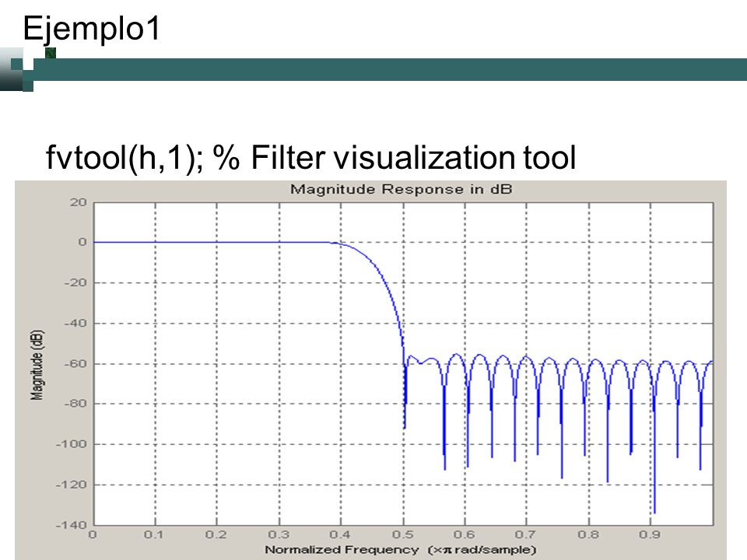Click the 'Normalized Frequency (×π rad/sample)' x-axis label
This screenshot has height=560, width=747.
(401, 550)
